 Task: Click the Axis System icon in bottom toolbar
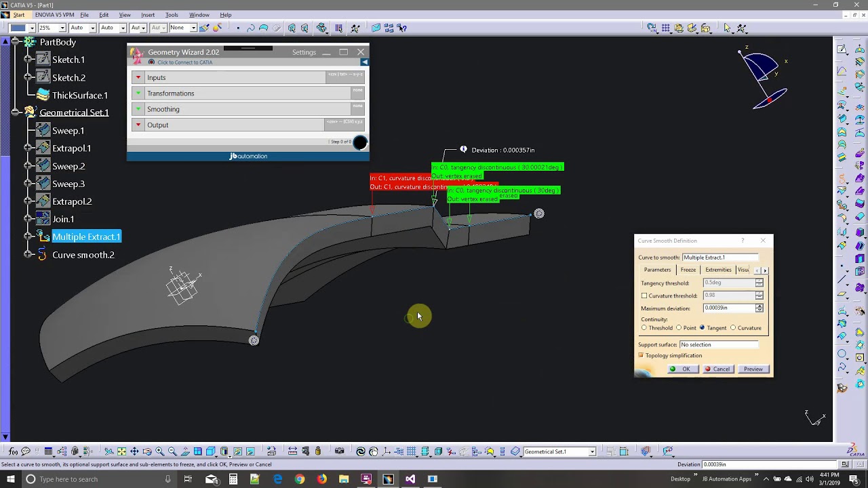pyautogui.click(x=386, y=451)
